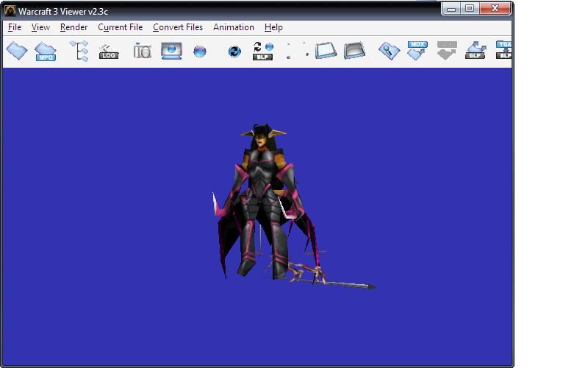Image resolution: width=588 pixels, height=368 pixels.
Task: Click the convert to BLP icon
Action: [476, 50]
